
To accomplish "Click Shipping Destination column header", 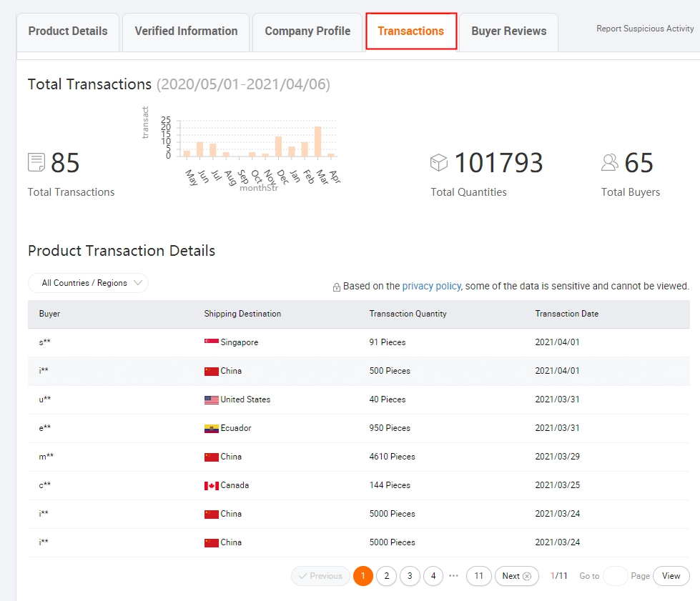I will coord(242,314).
